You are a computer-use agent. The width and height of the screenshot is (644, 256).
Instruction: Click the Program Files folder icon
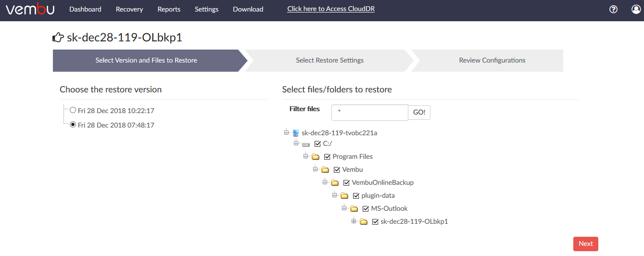click(x=316, y=157)
